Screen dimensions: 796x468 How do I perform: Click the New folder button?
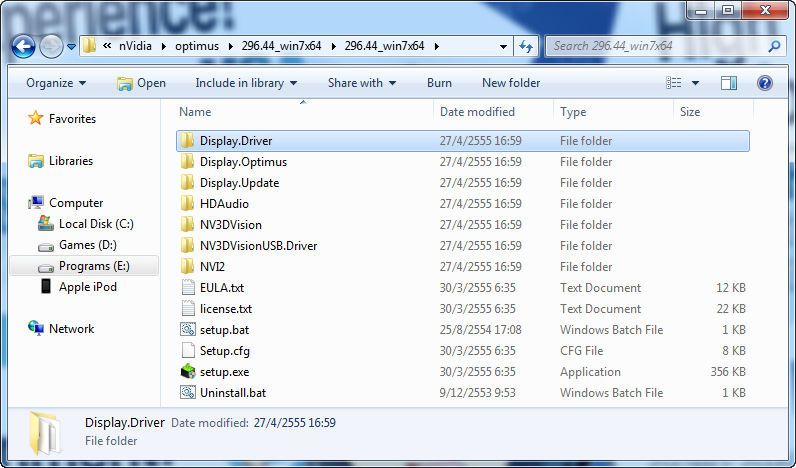tap(510, 83)
